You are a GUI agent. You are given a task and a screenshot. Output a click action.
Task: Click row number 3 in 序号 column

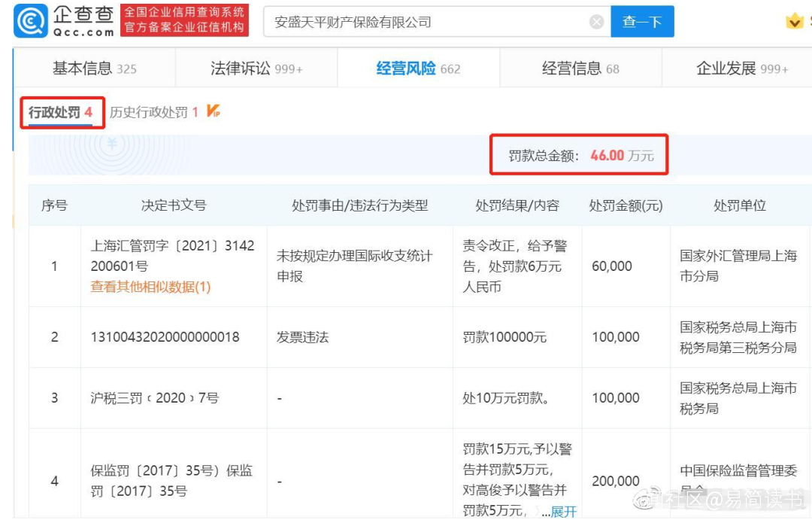point(54,397)
